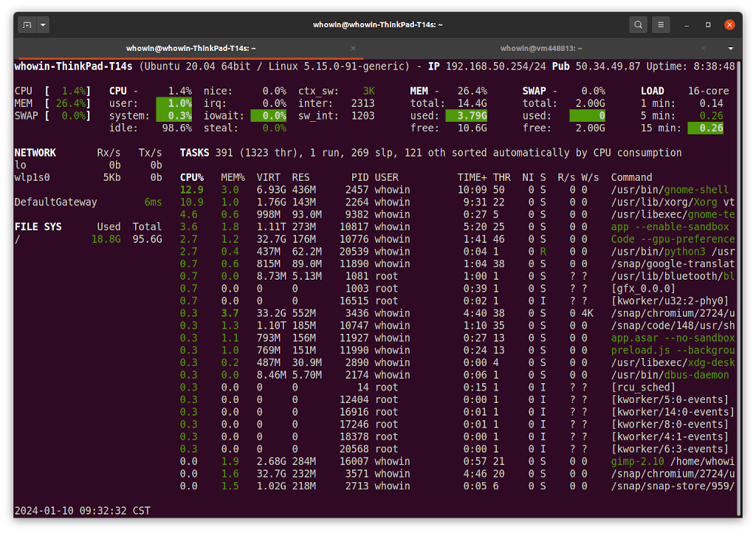Select the gimp-2.10 process command

[673, 461]
